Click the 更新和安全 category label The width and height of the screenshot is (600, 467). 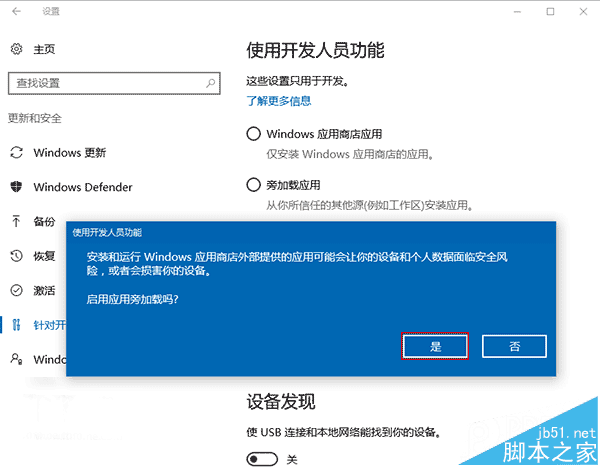coord(35,118)
